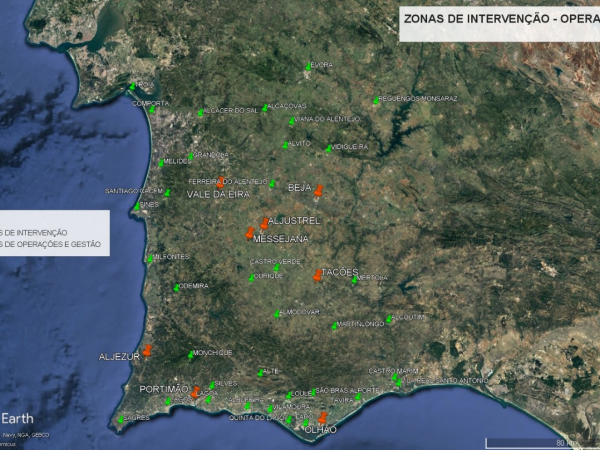The width and height of the screenshot is (600, 450).
Task: Click the OLHÃO place label
Action: 321,430
